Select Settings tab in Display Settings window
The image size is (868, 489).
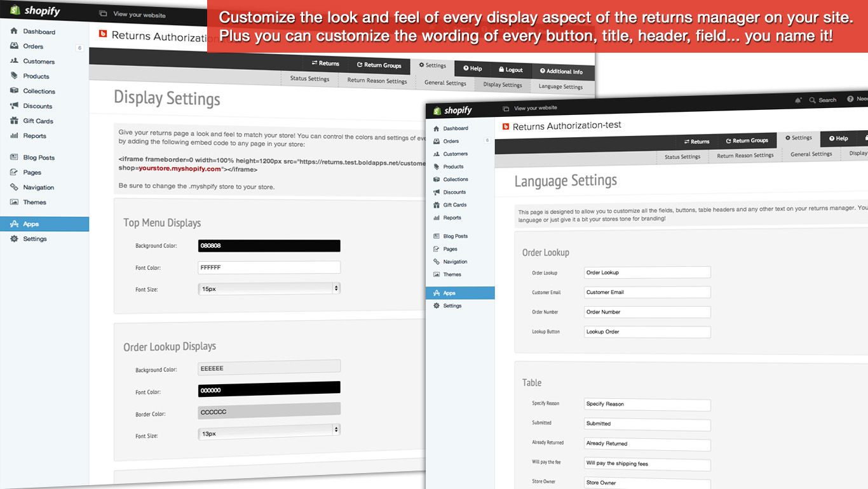pyautogui.click(x=432, y=65)
